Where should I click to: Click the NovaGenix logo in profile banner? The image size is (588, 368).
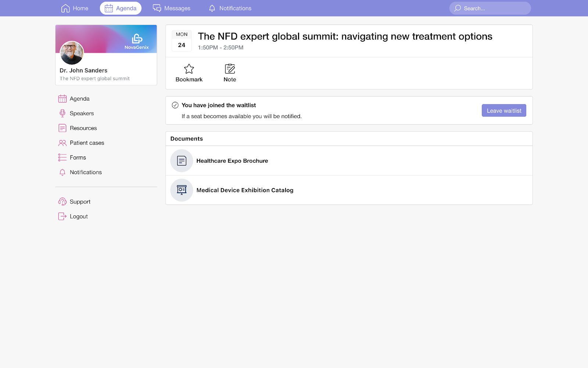click(x=137, y=42)
